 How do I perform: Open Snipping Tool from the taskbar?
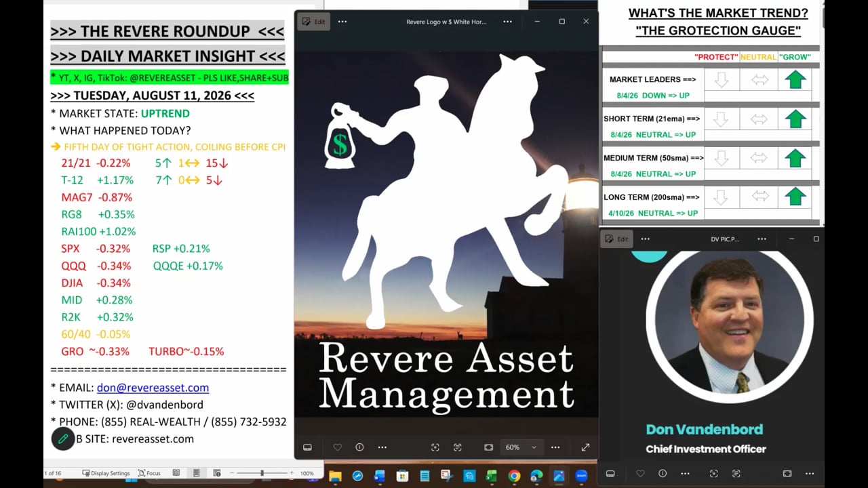pyautogui.click(x=446, y=476)
